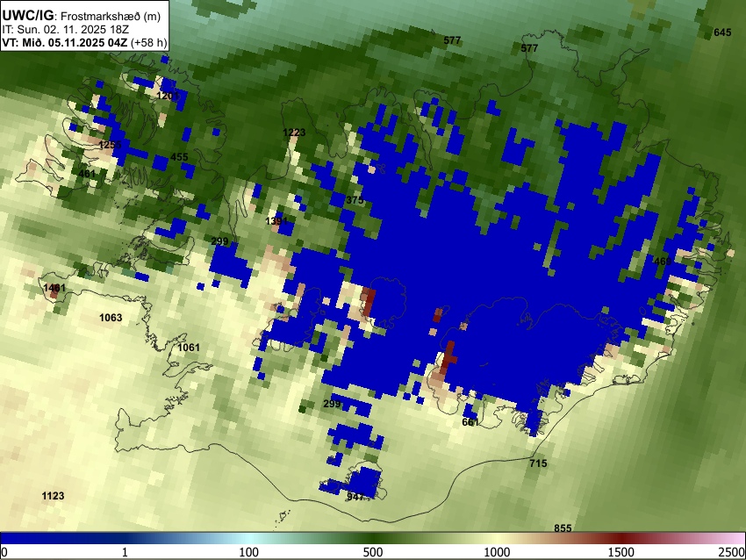Click the colorbar label 1000
This screenshot has width=746, height=560.
point(497,552)
